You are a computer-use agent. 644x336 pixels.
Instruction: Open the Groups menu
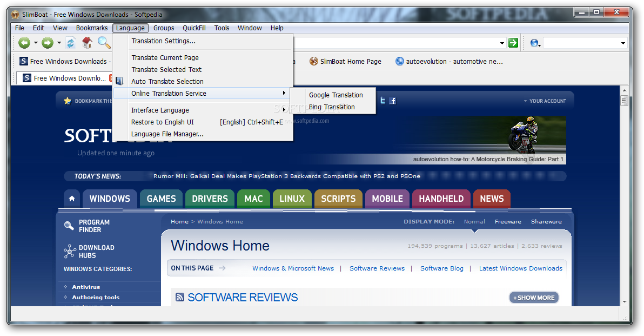[164, 28]
